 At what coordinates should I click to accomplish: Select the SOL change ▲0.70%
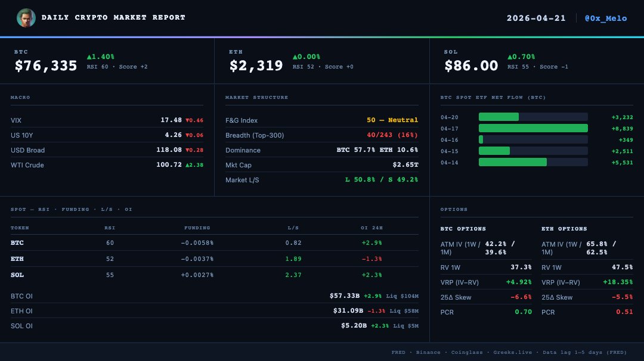[x=521, y=57]
